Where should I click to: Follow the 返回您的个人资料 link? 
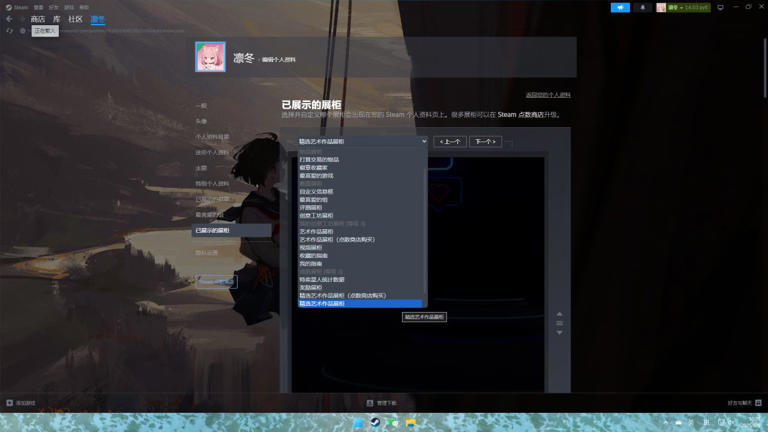[548, 95]
